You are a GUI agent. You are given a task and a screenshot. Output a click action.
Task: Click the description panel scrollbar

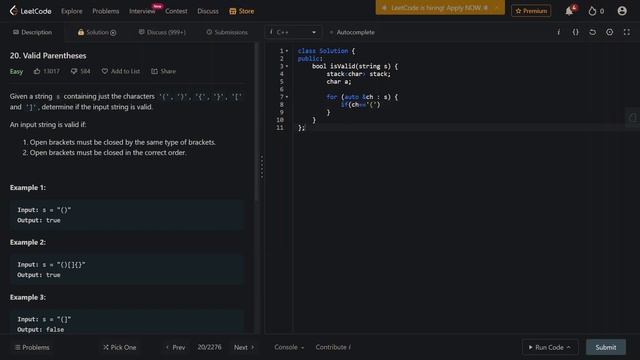click(256, 122)
